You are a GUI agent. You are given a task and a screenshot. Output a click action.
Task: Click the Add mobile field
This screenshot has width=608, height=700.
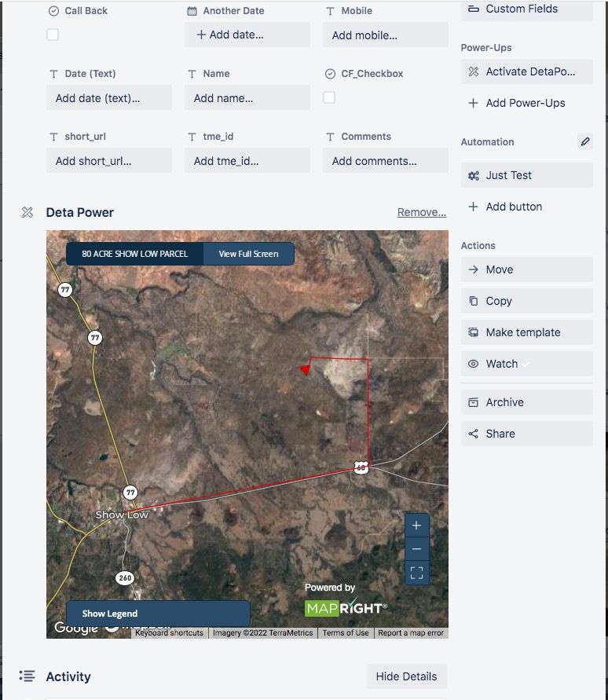pos(385,35)
